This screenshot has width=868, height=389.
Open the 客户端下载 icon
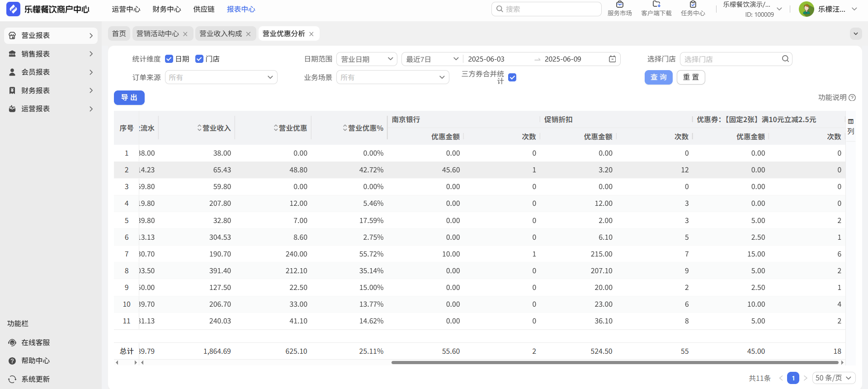(656, 4)
